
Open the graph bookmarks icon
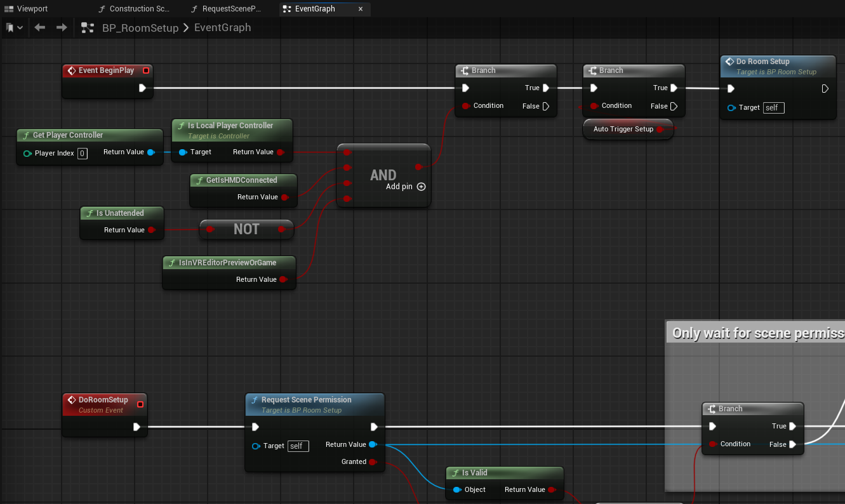[x=8, y=27]
